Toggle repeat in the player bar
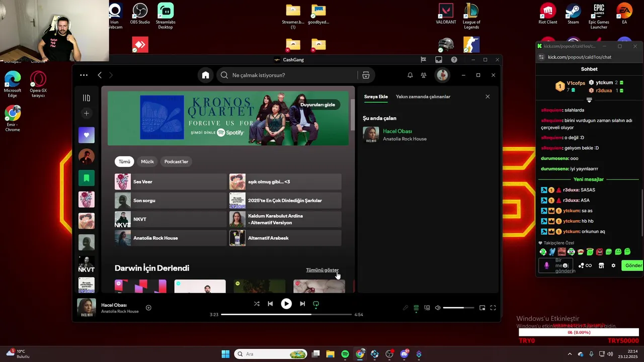 [x=316, y=304]
